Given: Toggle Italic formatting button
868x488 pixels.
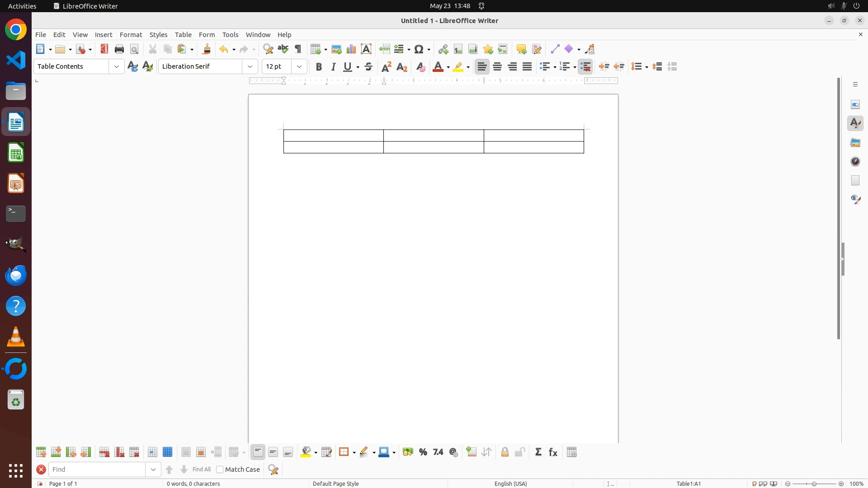Looking at the screenshot, I should [334, 67].
